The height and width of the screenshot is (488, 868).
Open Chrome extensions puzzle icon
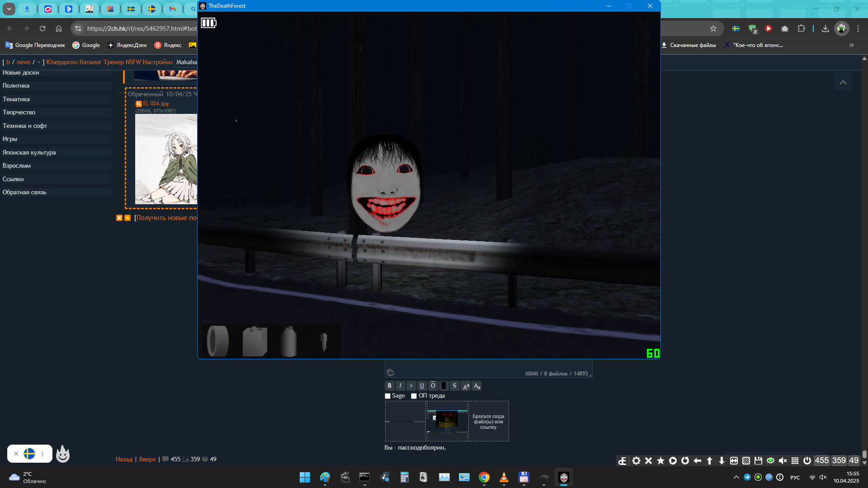tap(801, 28)
